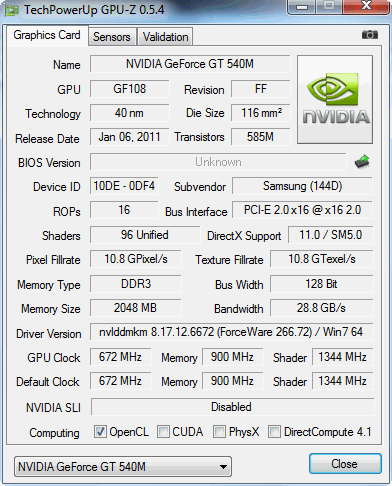Minimize the GPU-Z window
This screenshot has height=486, width=392.
[x=302, y=7]
